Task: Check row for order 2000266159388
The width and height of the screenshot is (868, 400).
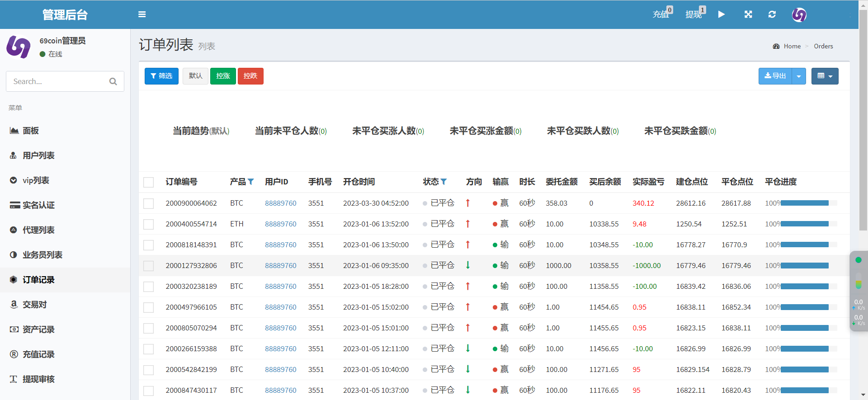Action: [148, 349]
